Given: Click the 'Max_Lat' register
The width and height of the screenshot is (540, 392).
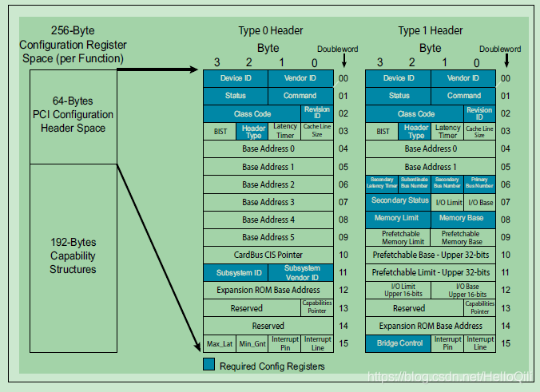Looking at the screenshot, I should 220,343.
